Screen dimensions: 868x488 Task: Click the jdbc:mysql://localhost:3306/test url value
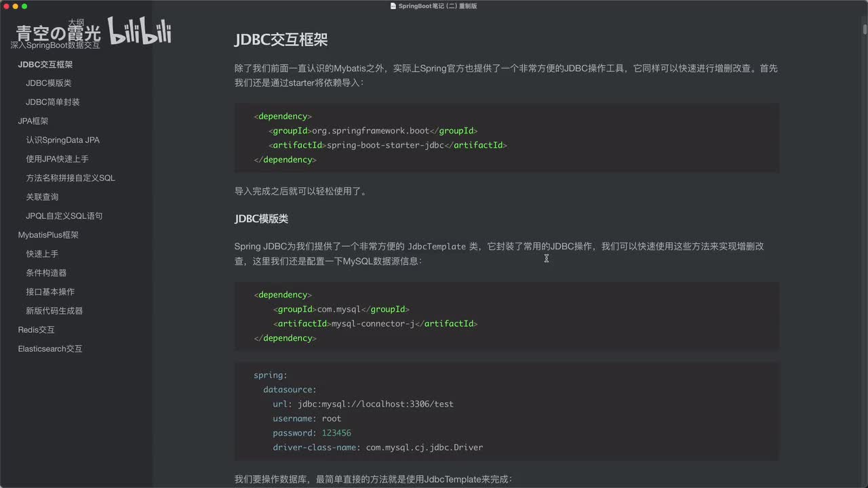pos(375,404)
